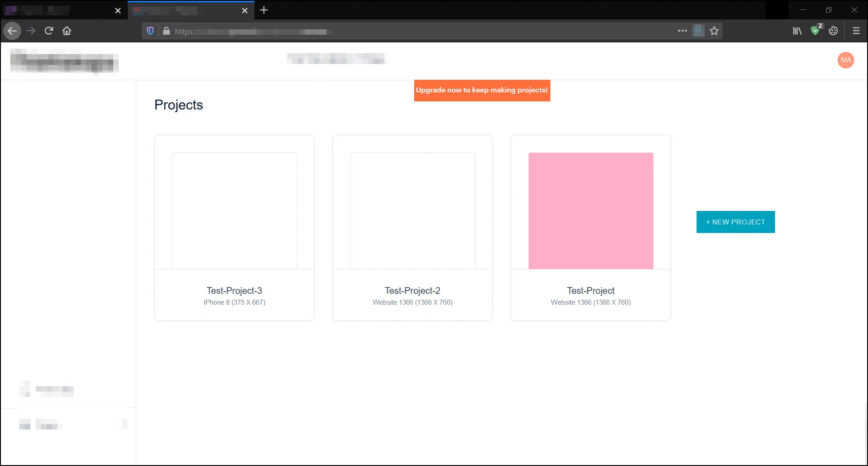Close the active second browser tab
The height and width of the screenshot is (466, 868).
245,10
